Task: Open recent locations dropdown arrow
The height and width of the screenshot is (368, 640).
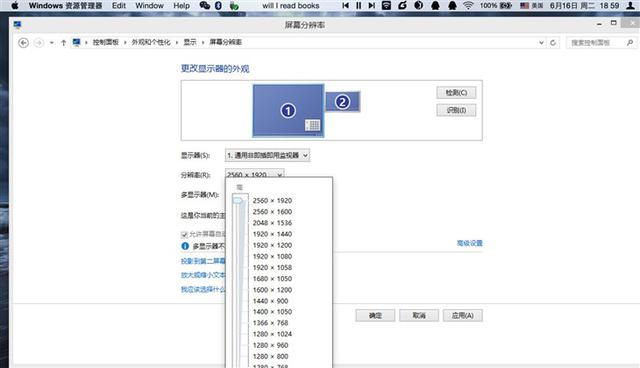Action: click(51, 42)
